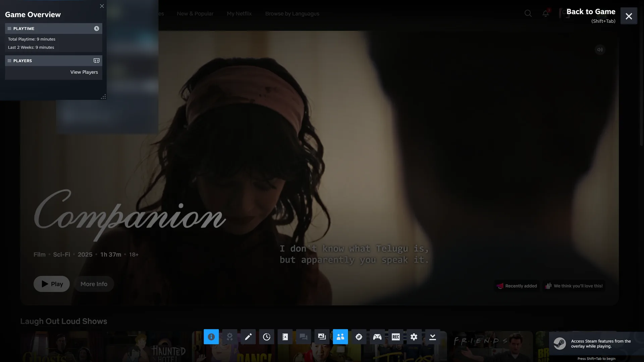Open New & Popular Netflix tab
The width and height of the screenshot is (644, 362).
195,14
